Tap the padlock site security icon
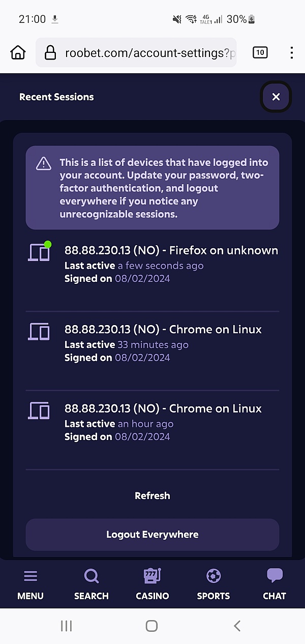The width and height of the screenshot is (305, 644). pos(50,52)
